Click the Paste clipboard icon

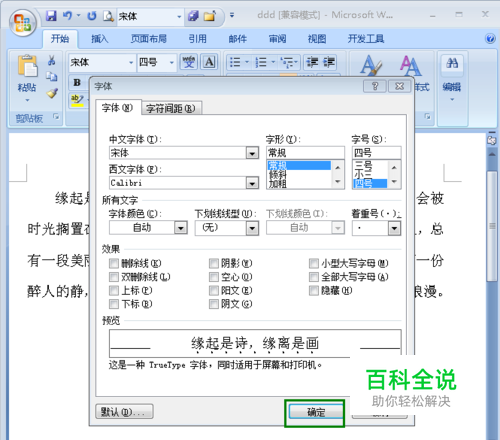point(27,67)
